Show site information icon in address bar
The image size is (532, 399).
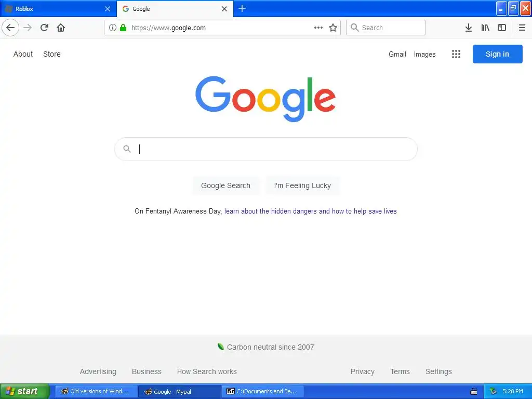point(113,28)
